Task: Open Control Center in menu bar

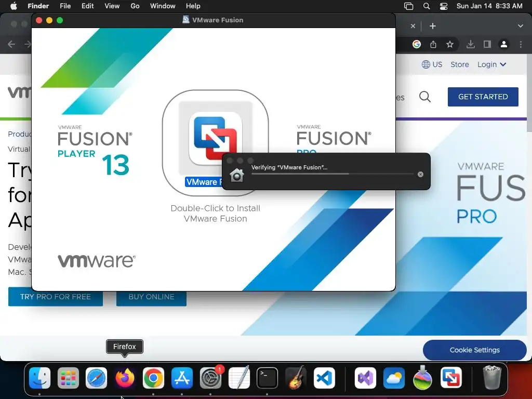Action: click(x=444, y=6)
